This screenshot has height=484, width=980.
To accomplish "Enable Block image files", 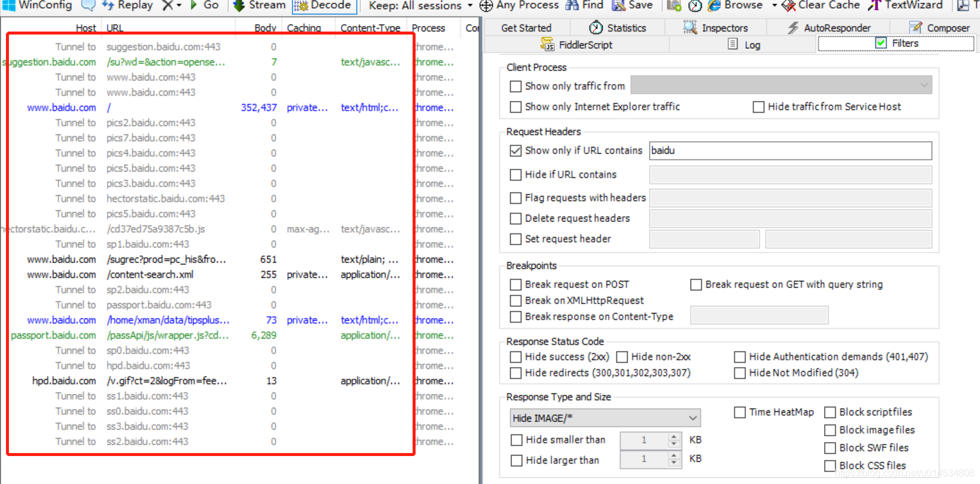I will coord(830,430).
